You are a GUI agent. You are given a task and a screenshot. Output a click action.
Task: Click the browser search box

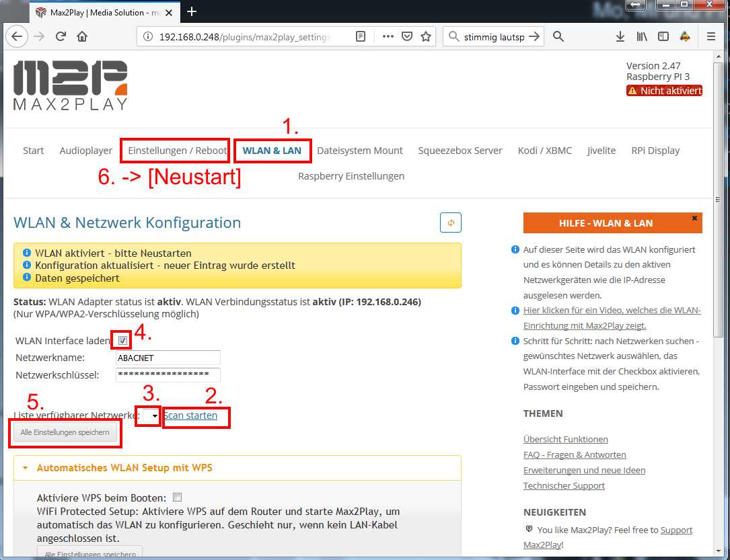point(495,37)
